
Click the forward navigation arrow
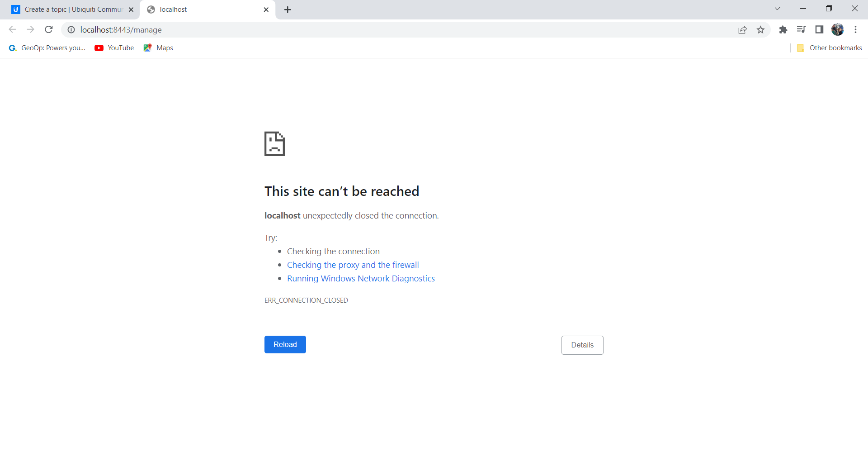click(31, 30)
